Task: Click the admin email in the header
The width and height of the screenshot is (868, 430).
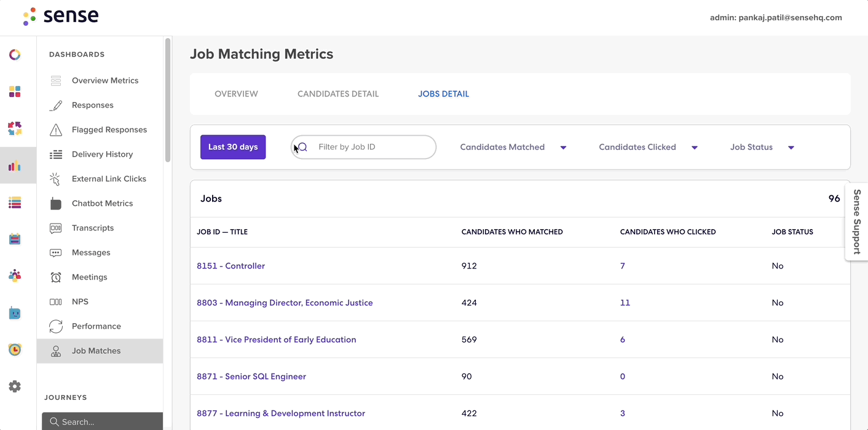Action: click(x=776, y=18)
